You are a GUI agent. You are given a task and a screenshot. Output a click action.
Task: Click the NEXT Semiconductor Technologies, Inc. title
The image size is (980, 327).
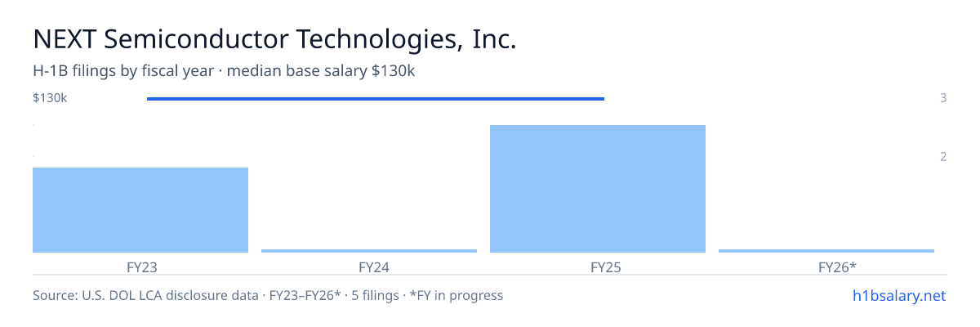(x=274, y=39)
